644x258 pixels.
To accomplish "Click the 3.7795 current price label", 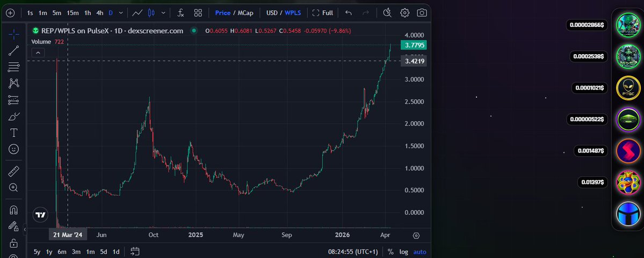I will [415, 45].
